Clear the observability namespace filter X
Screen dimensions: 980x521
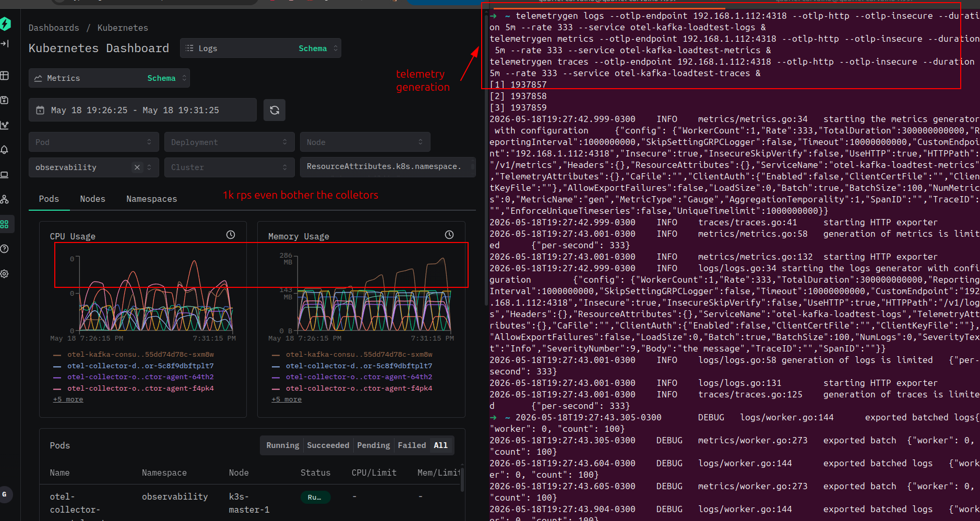137,167
